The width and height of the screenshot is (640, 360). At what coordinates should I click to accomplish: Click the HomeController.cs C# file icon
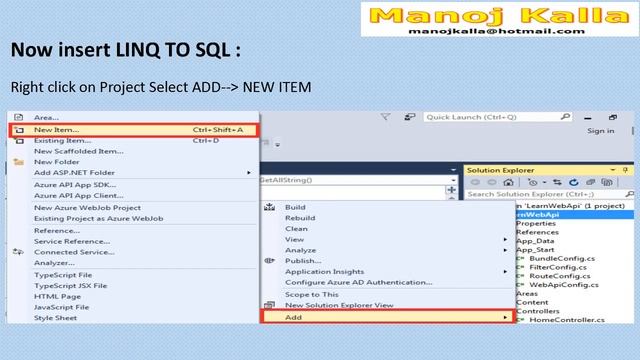(520, 320)
